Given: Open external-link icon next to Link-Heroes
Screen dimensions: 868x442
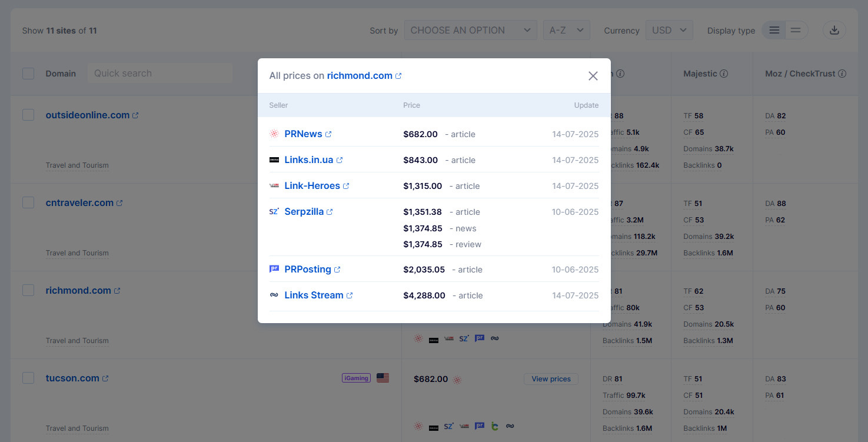Looking at the screenshot, I should (346, 186).
